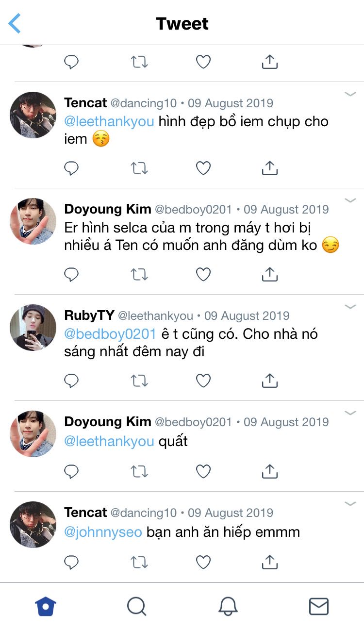Show more options for Doyoung's "quất" tweet

tap(350, 413)
